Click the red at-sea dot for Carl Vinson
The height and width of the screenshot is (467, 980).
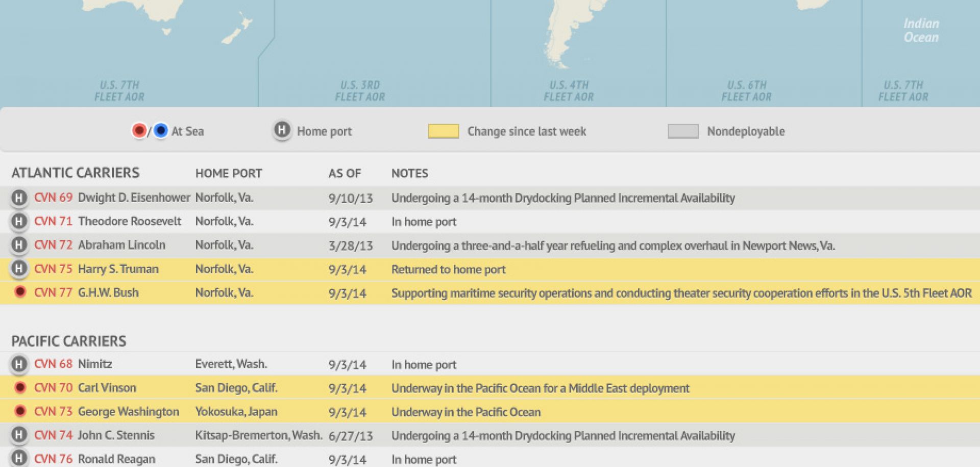[20, 387]
